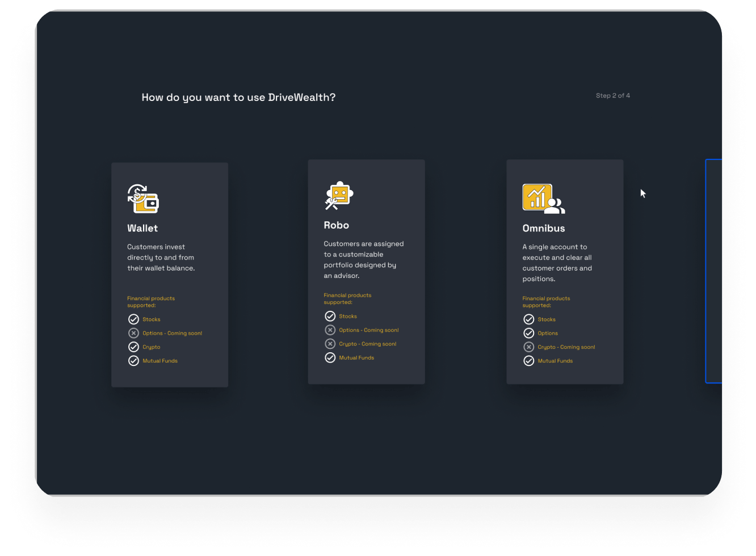This screenshot has width=756, height=556.
Task: Click 'Options - Coming soon!' text in Wallet card
Action: pos(173,333)
